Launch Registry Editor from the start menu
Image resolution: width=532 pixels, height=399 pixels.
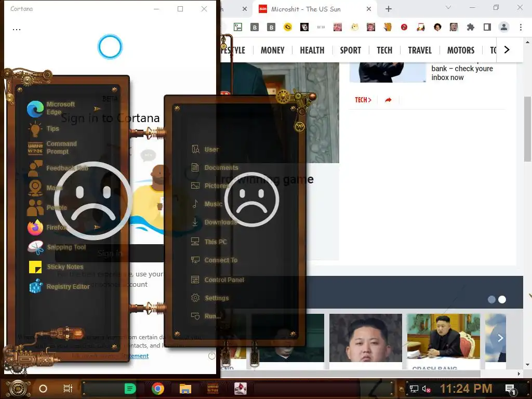(x=59, y=287)
